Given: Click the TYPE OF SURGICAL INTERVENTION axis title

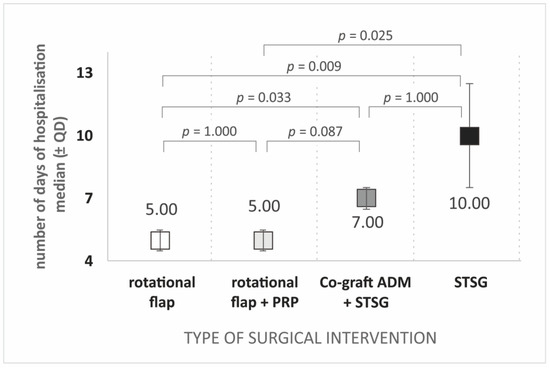Looking at the screenshot, I should [x=310, y=338].
